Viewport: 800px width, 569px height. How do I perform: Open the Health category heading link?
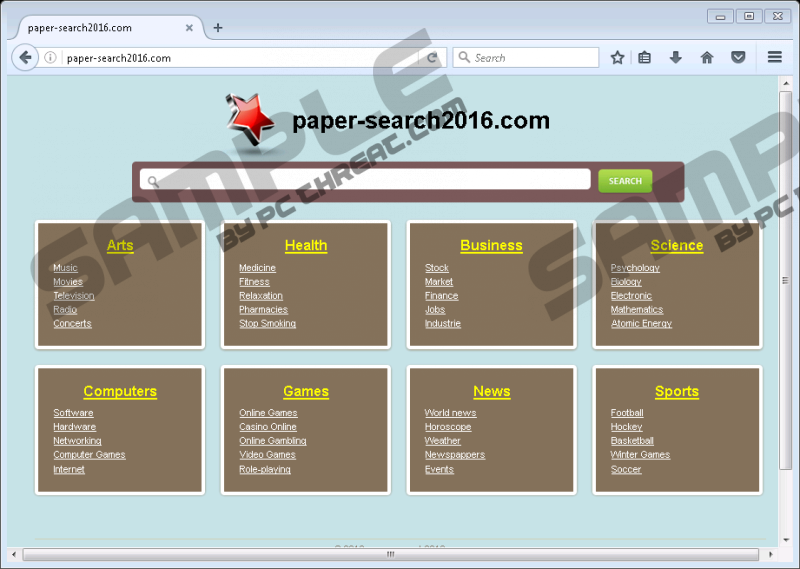pos(305,246)
